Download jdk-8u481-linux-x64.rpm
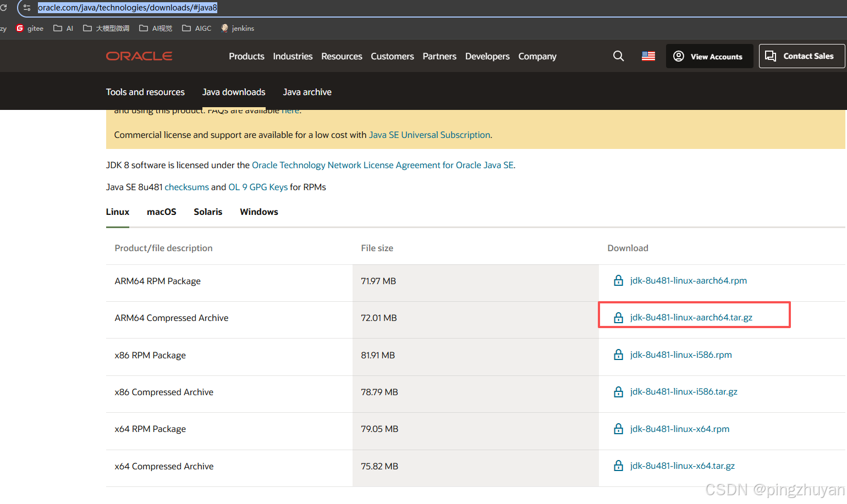Image resolution: width=847 pixels, height=504 pixels. coord(680,429)
